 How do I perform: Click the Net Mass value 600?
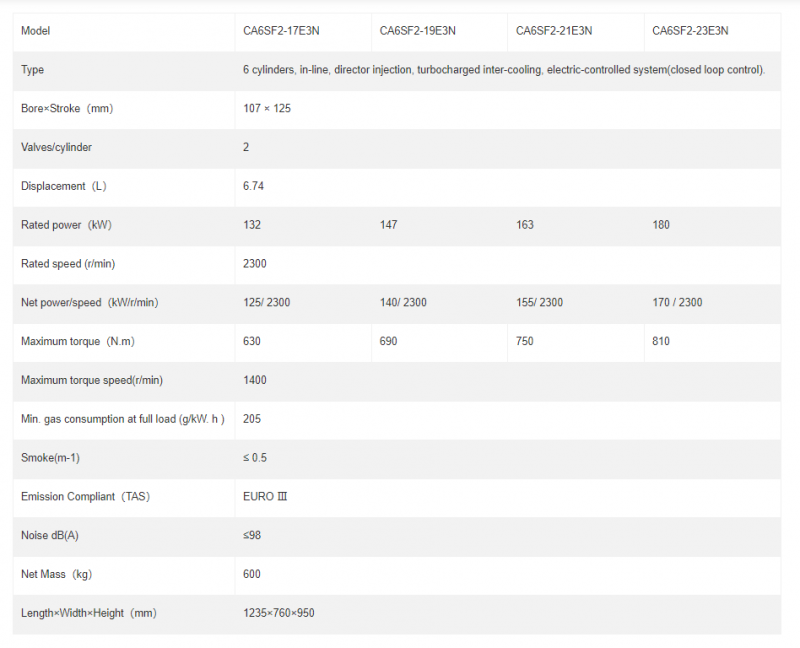point(252,574)
